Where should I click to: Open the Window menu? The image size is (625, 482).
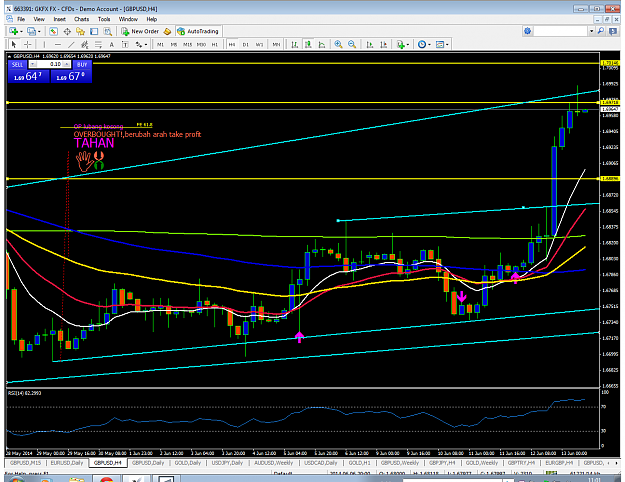click(x=128, y=19)
